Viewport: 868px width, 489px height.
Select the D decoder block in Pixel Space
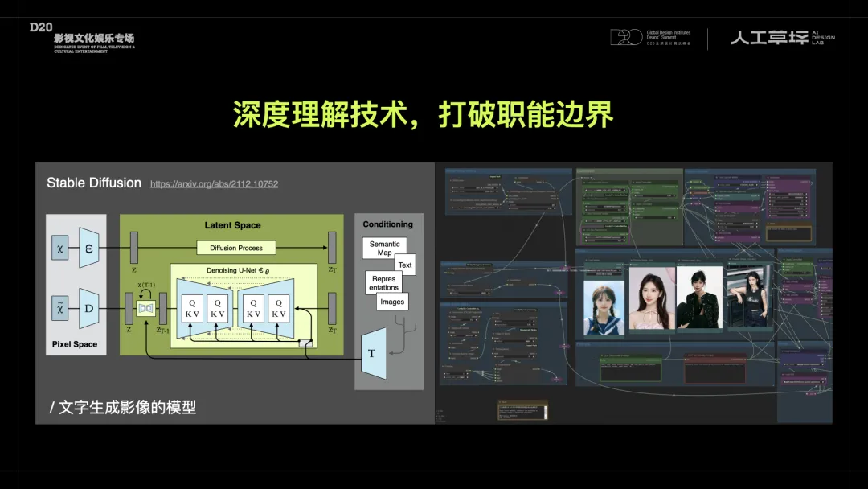88,310
